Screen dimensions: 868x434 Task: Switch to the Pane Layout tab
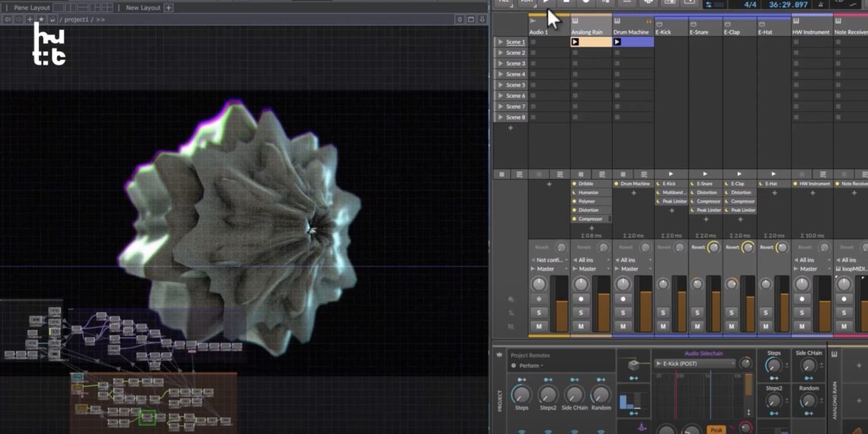tap(31, 8)
